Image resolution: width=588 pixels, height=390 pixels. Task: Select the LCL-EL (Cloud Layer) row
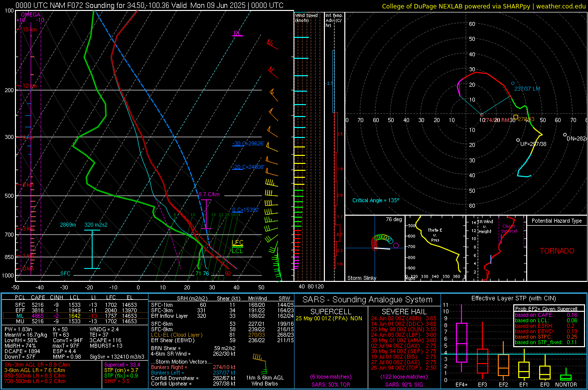point(221,335)
